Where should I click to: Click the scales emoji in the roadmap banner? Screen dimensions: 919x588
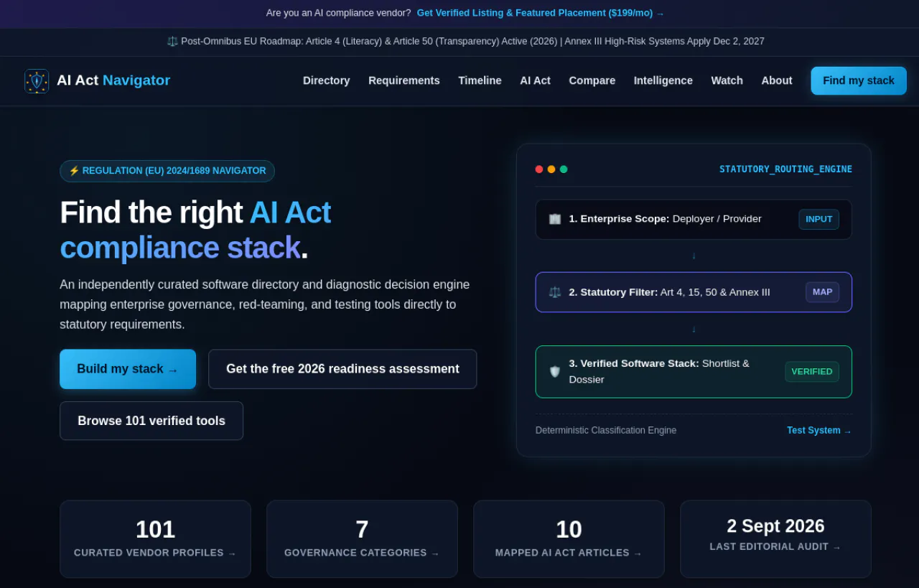[172, 42]
